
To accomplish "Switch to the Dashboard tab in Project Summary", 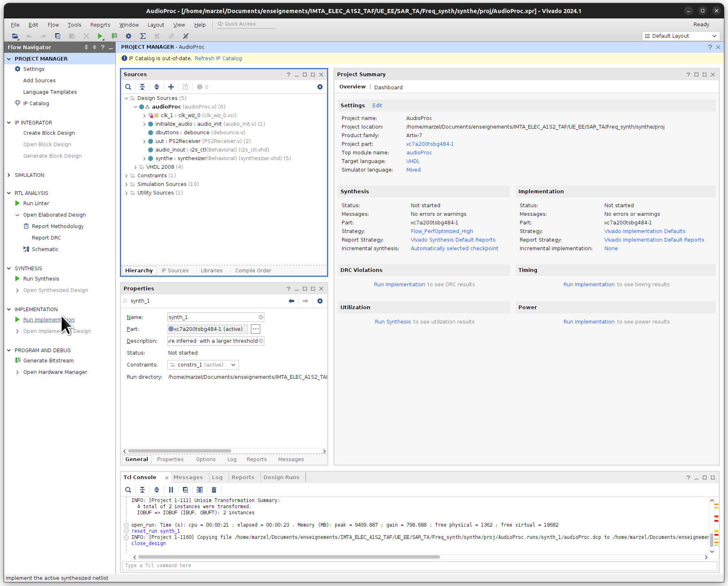I will 388,87.
